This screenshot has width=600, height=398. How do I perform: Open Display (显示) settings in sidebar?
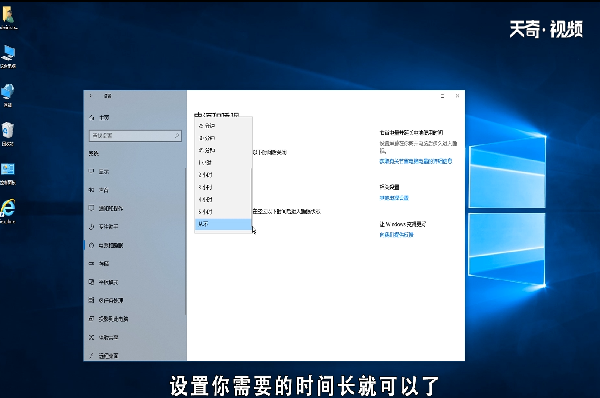(134, 171)
